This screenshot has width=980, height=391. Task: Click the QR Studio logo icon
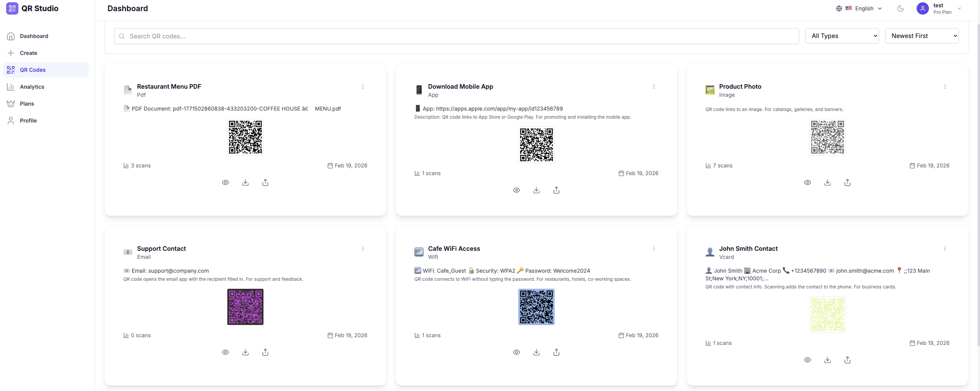coord(12,8)
